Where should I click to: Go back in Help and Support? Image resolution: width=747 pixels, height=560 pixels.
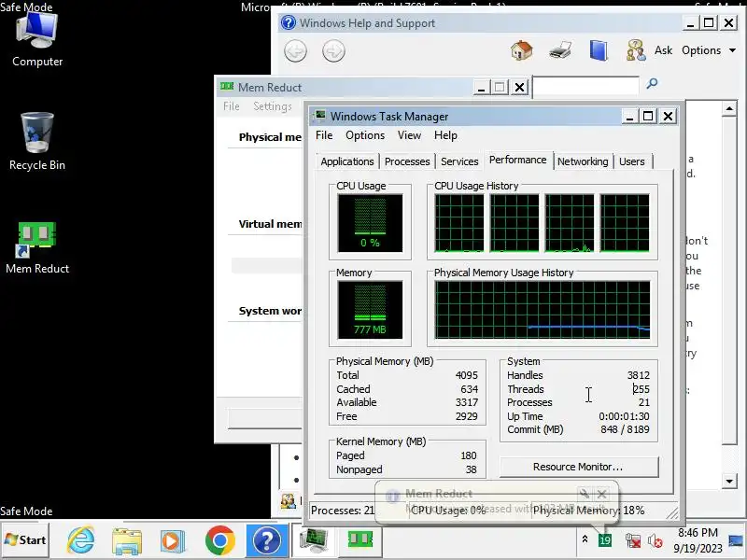(x=295, y=51)
